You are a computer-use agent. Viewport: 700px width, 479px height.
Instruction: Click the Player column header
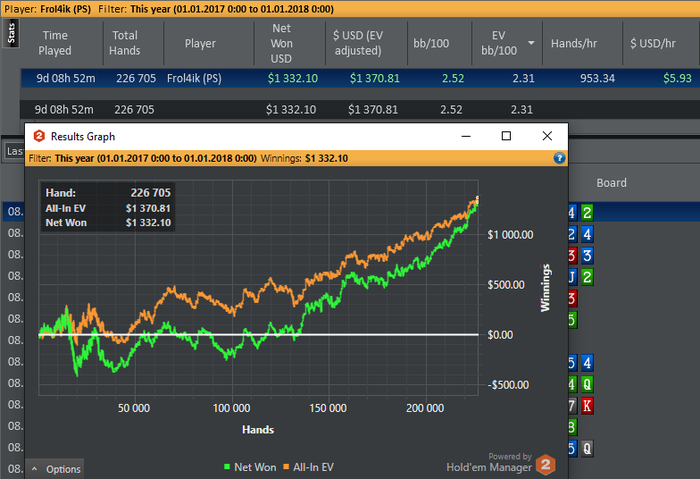tap(200, 43)
